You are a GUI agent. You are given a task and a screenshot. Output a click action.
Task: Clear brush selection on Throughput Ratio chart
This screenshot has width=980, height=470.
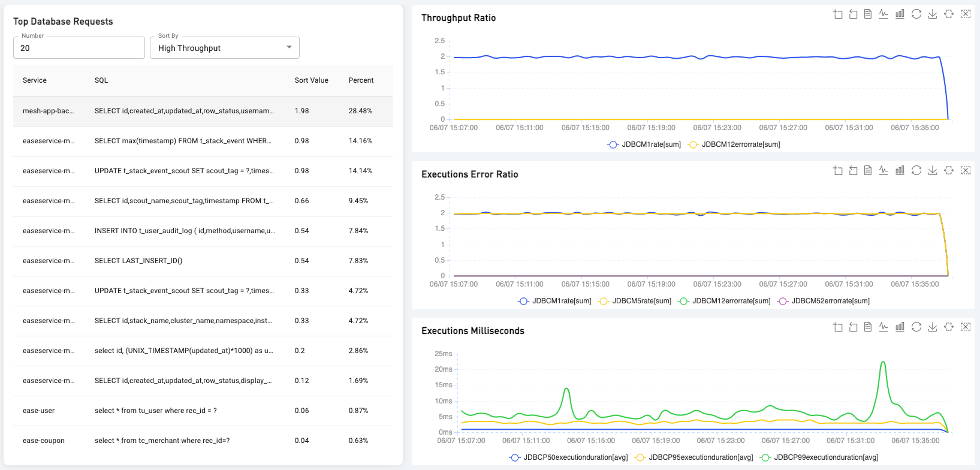click(966, 14)
